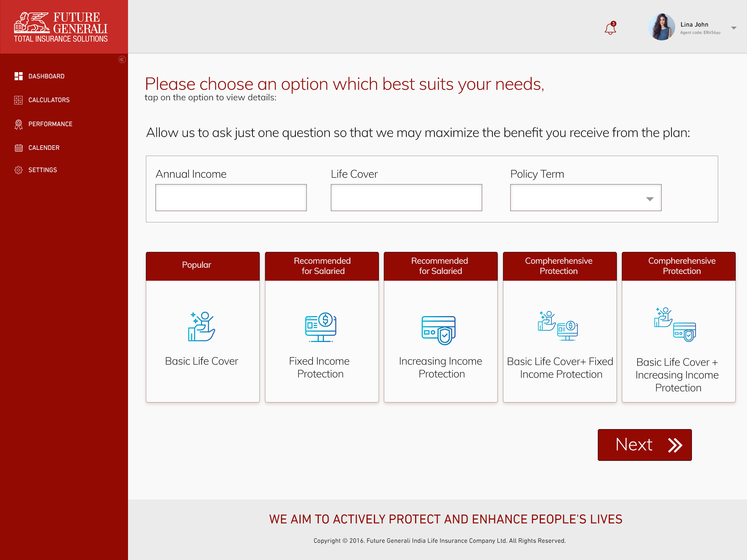Select the Popular plan card header
Screen dimensions: 747x560
(202, 266)
